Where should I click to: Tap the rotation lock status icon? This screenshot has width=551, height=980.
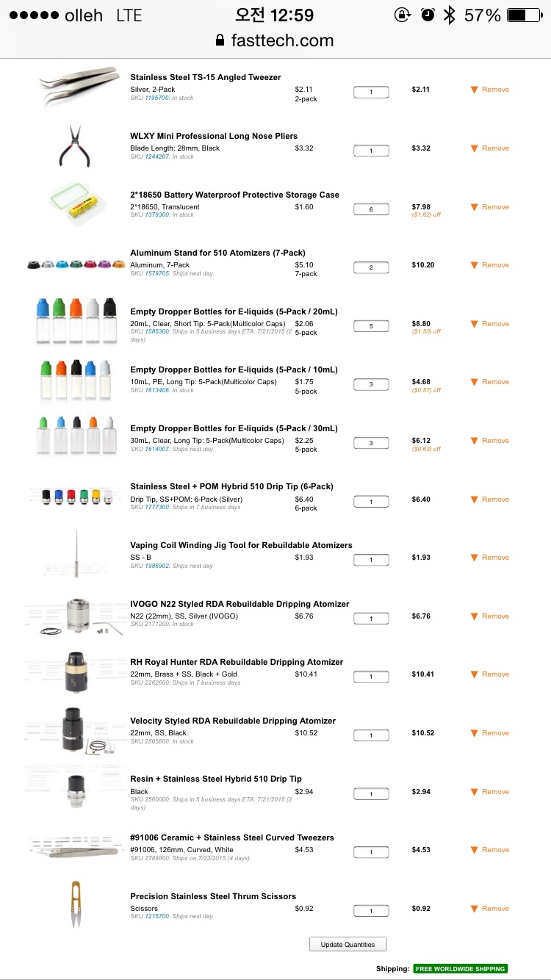[402, 15]
